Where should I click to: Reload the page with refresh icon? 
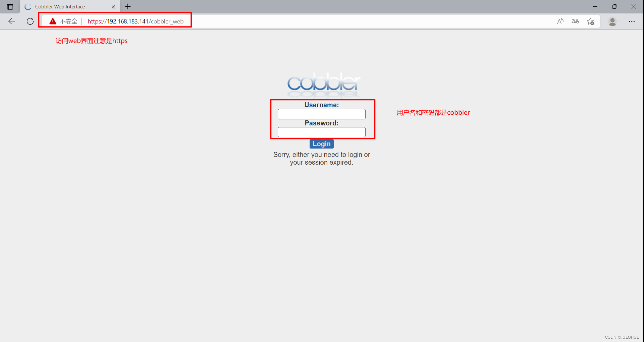click(x=30, y=21)
